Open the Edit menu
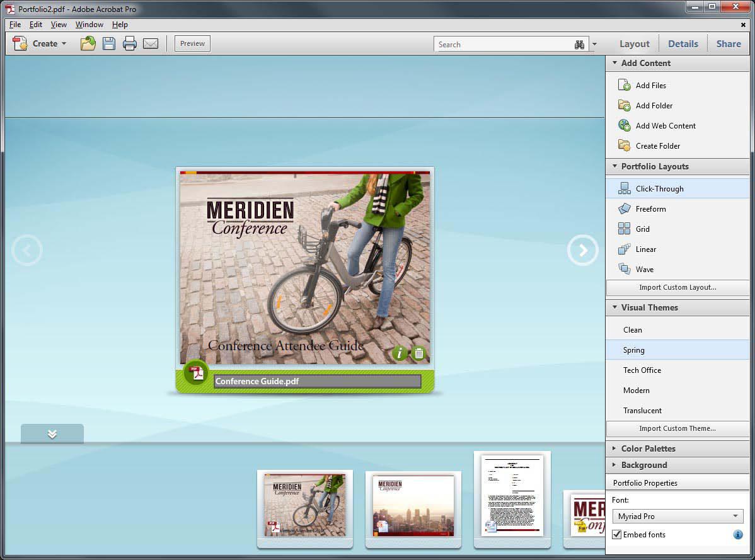The image size is (755, 560). click(x=36, y=25)
